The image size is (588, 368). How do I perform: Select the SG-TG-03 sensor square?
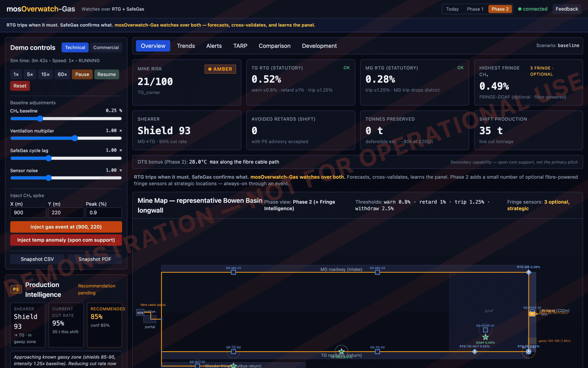(x=233, y=352)
